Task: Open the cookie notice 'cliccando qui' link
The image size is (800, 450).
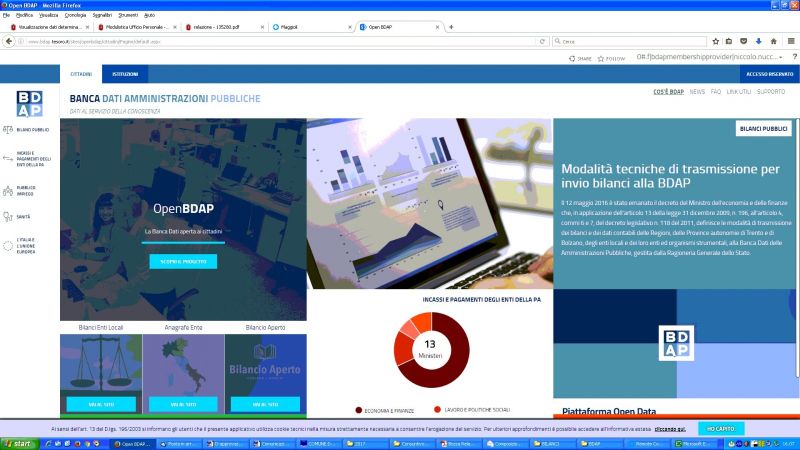Action: point(670,429)
